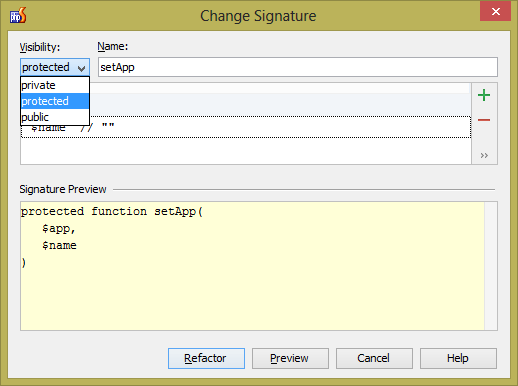This screenshot has width=518, height=386.
Task: Click the red minus remove parameter icon
Action: 484,120
